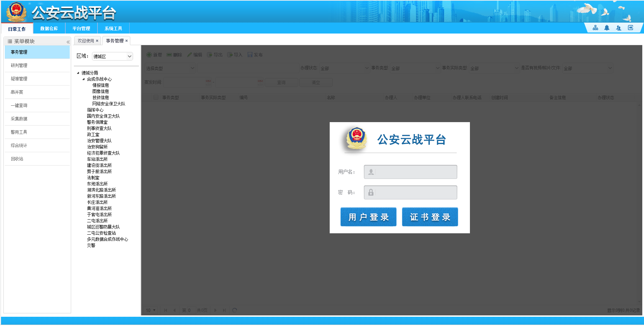
Task: Click the 用户登录 button
Action: pos(368,217)
